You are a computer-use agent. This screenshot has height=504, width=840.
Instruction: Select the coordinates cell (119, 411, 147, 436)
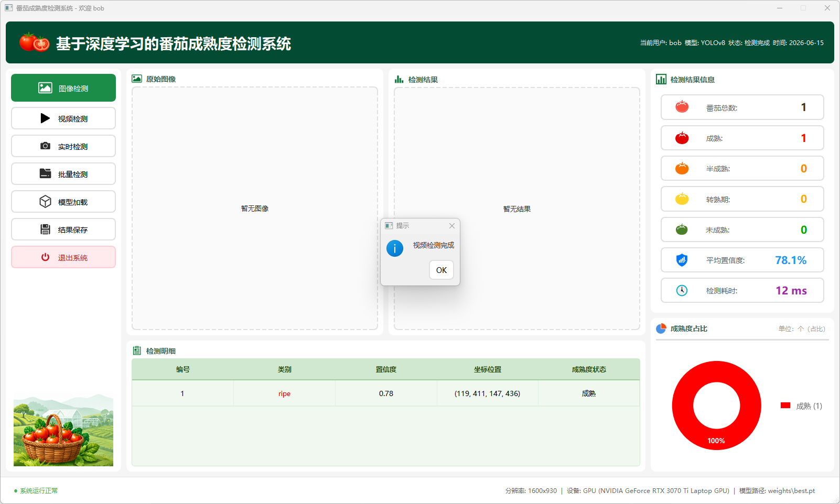point(488,393)
